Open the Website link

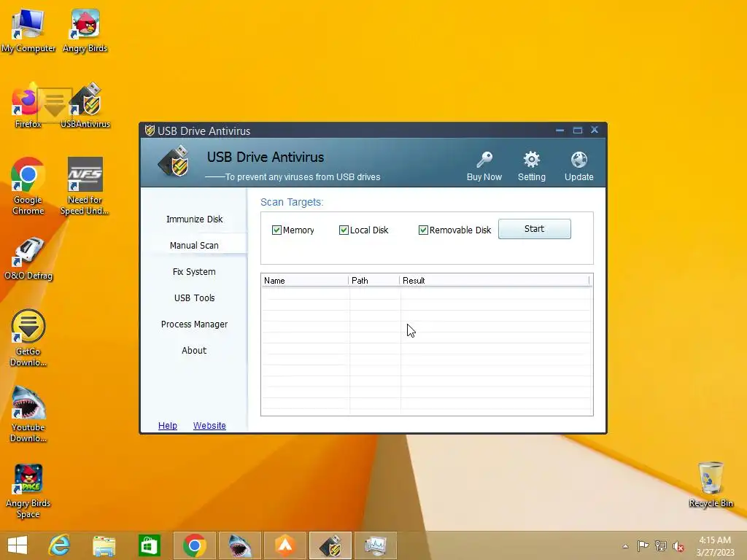(x=209, y=426)
